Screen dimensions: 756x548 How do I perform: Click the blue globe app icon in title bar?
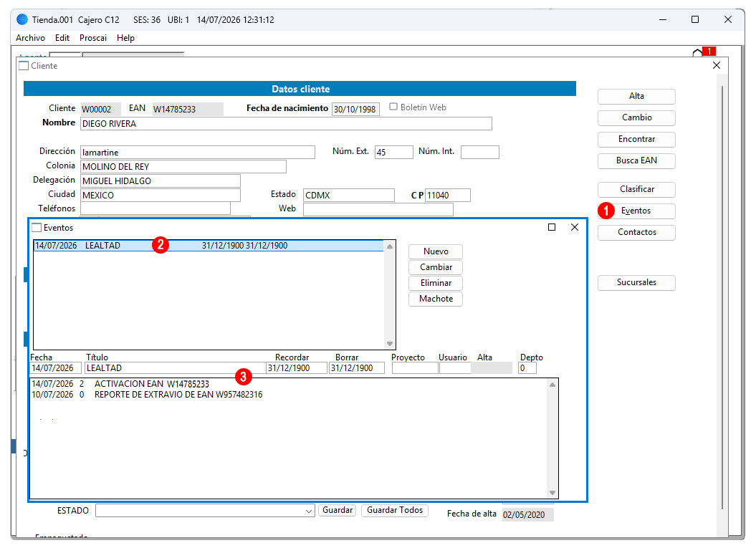click(22, 19)
